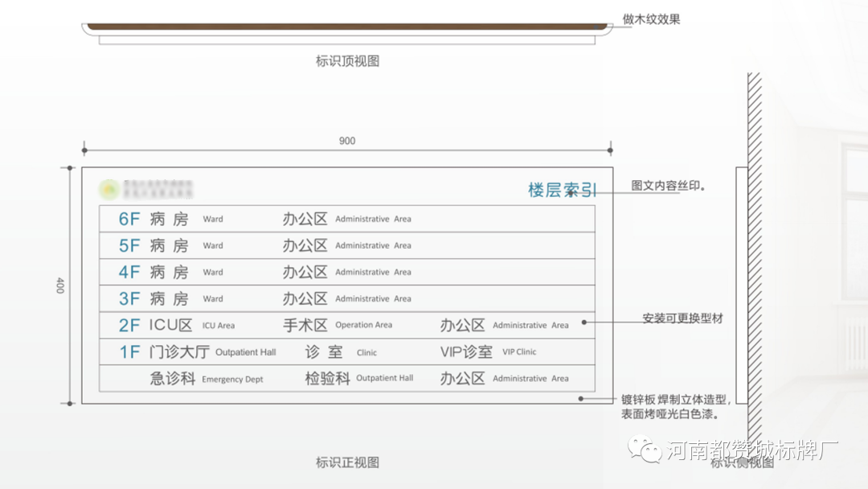Switch to the 标识顶视图 view label
This screenshot has height=489, width=868.
click(x=349, y=61)
